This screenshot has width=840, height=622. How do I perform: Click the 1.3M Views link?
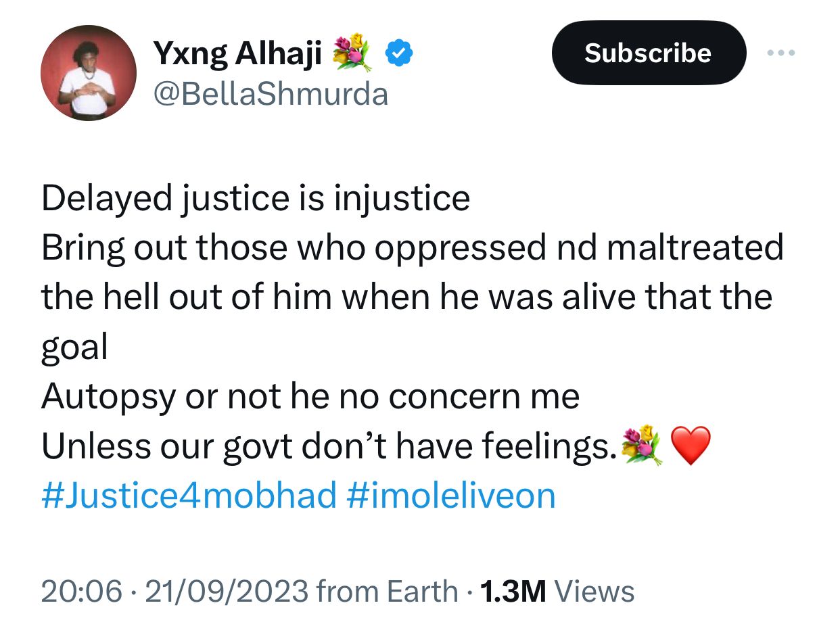(557, 590)
